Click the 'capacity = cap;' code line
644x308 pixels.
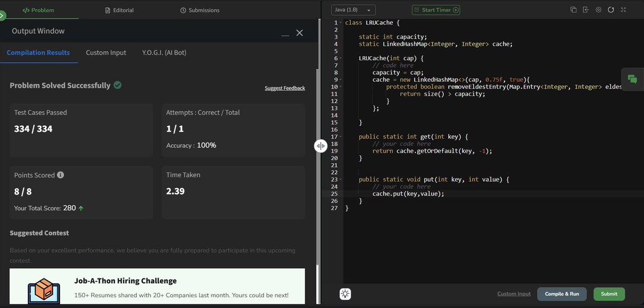click(398, 72)
